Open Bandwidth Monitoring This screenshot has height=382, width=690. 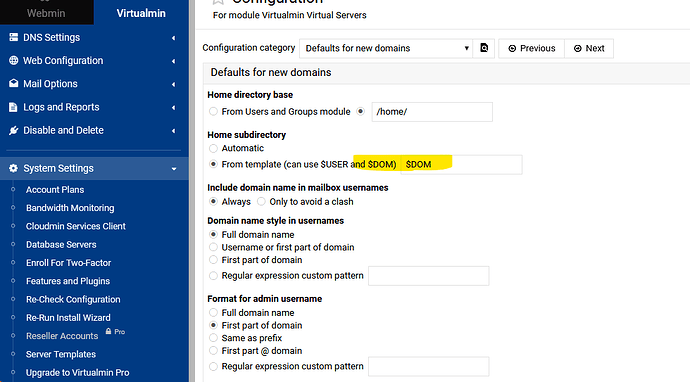tap(70, 208)
